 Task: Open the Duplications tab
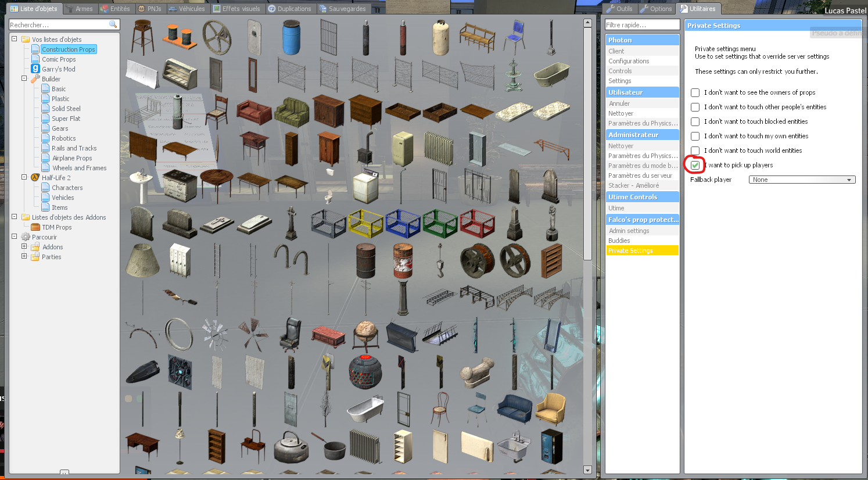290,9
